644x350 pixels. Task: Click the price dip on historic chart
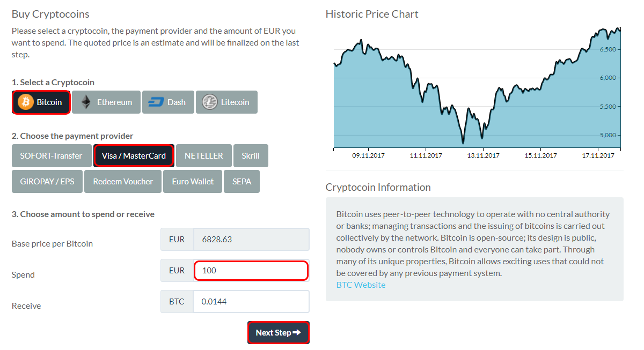463,143
